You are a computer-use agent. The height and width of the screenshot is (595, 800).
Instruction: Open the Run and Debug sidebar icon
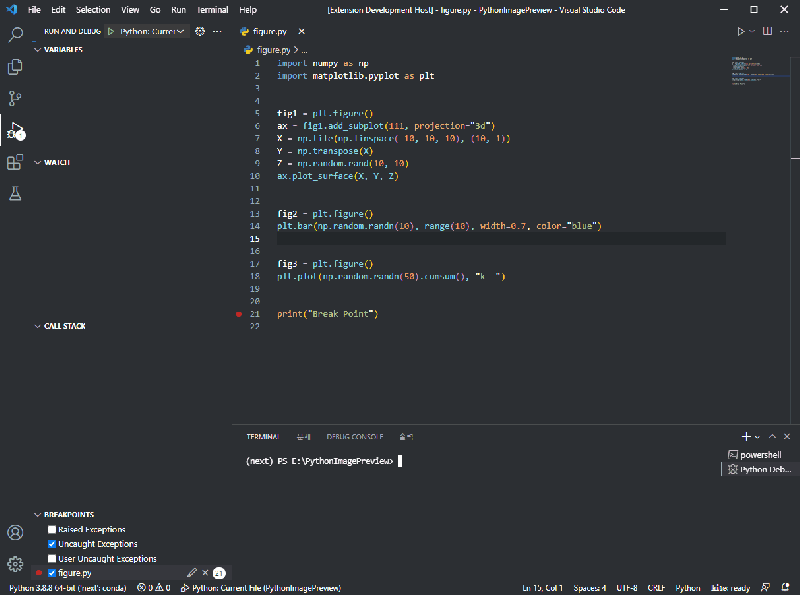click(15, 131)
